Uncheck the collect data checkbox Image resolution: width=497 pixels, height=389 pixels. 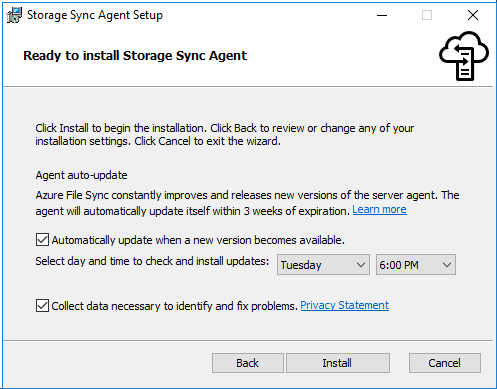[x=42, y=306]
